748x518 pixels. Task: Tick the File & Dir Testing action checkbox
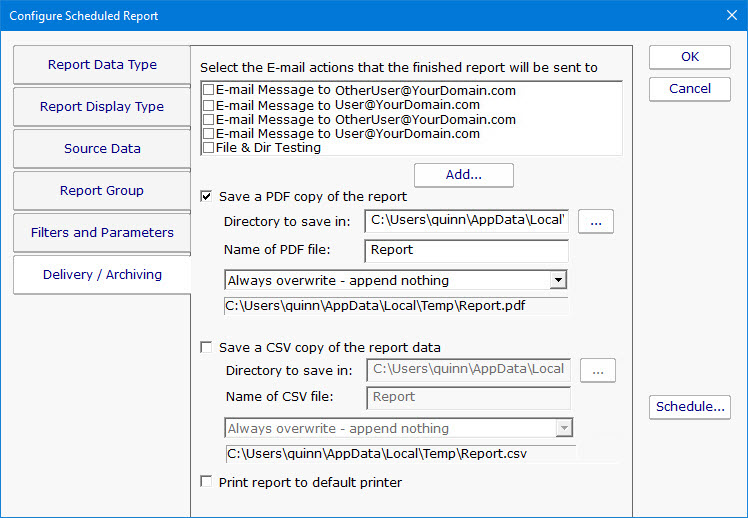point(208,148)
